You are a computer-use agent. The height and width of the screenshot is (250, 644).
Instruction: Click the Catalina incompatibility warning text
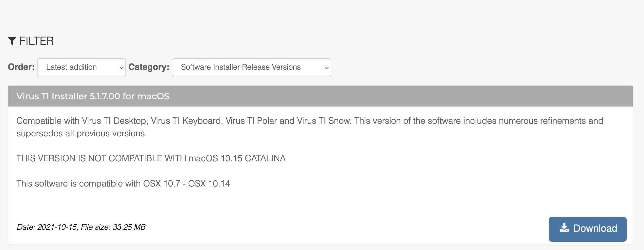click(x=151, y=158)
